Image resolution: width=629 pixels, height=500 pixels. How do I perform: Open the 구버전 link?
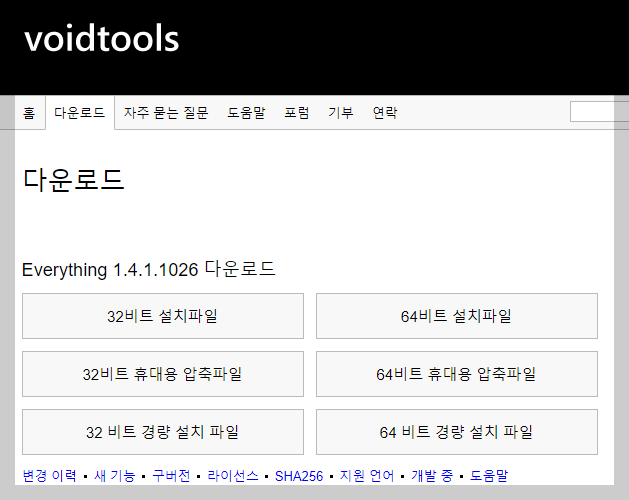coord(171,476)
